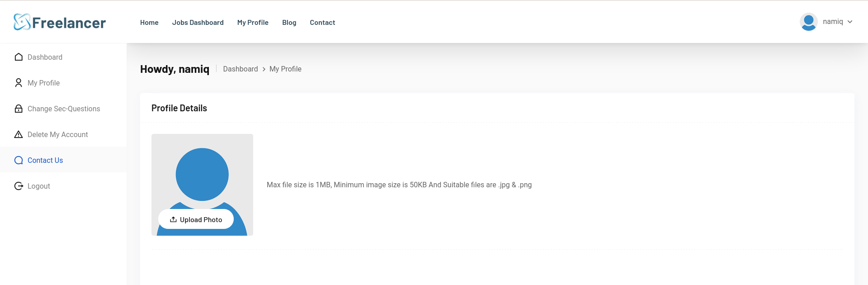Open the Blog menu item
Screen dimensions: 868x285
coord(289,23)
